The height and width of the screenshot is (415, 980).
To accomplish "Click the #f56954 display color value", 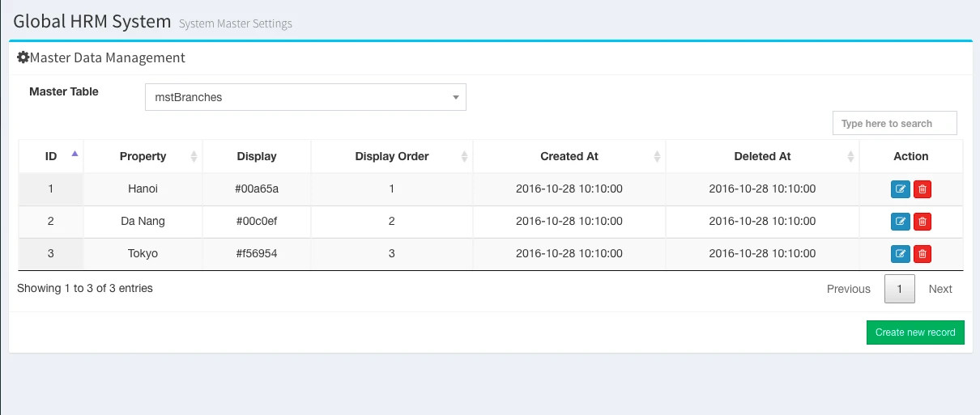I will [x=257, y=253].
